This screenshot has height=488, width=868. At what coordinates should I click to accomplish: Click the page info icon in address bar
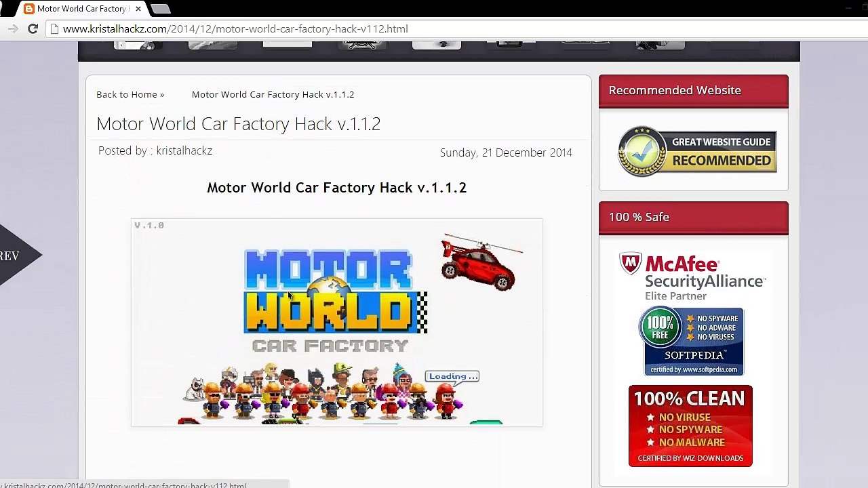pos(55,29)
